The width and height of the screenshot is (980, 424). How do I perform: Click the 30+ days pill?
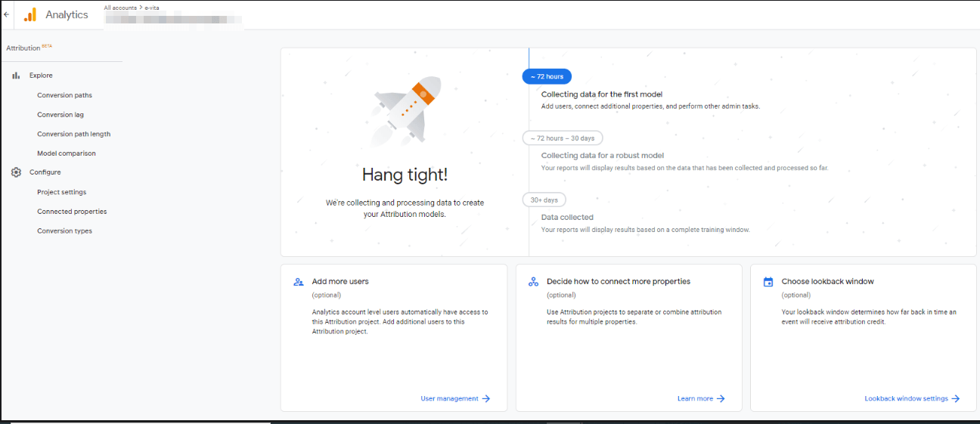tap(544, 200)
